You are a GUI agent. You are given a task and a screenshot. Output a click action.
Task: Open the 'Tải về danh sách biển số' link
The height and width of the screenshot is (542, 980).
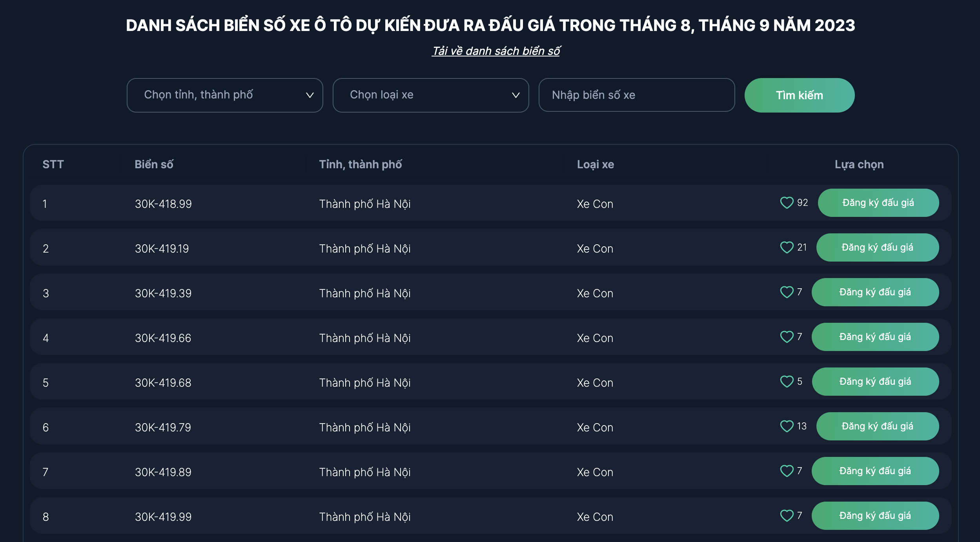(x=496, y=51)
